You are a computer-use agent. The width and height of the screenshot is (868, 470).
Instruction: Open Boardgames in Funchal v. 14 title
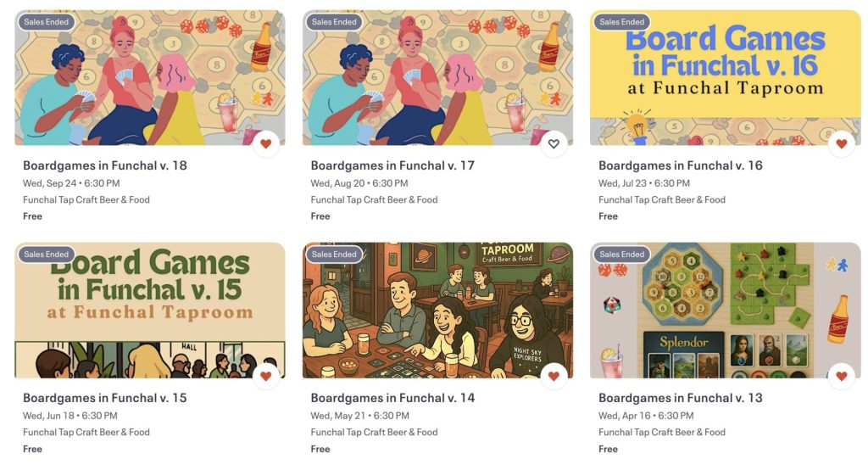(x=392, y=398)
